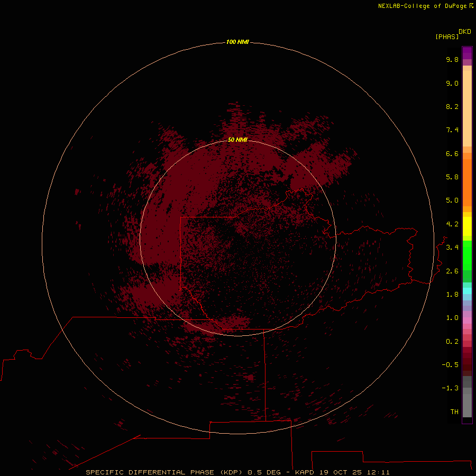
Task: Click the yellow color scale band
Action: pos(467,226)
